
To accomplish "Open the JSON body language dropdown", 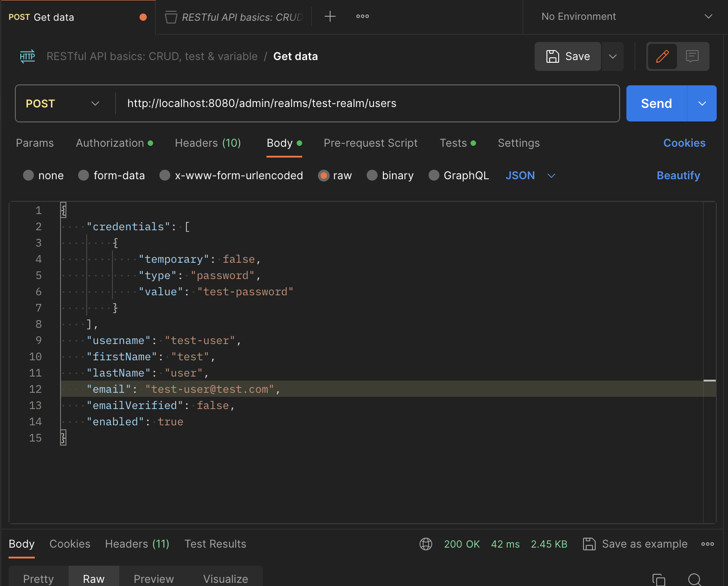I will [x=530, y=176].
